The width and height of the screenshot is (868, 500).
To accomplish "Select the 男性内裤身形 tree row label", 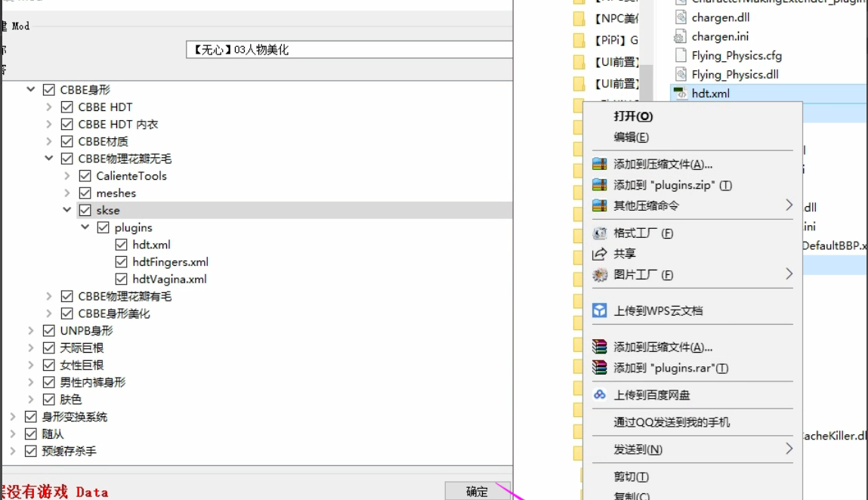I will pyautogui.click(x=93, y=383).
